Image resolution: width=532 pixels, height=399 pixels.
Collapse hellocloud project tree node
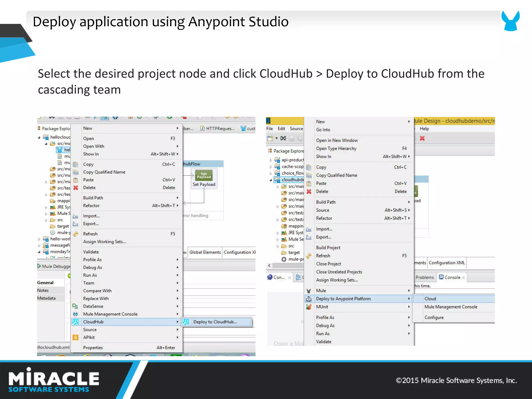39,137
